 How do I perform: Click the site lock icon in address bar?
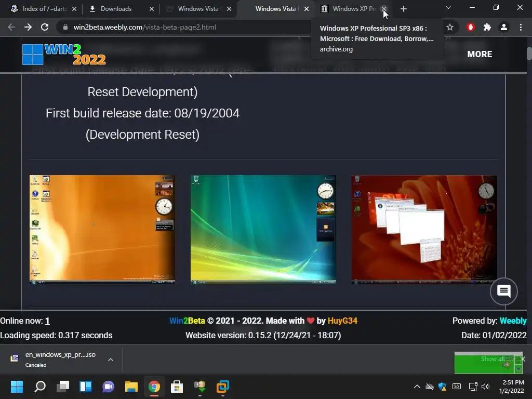coord(65,27)
